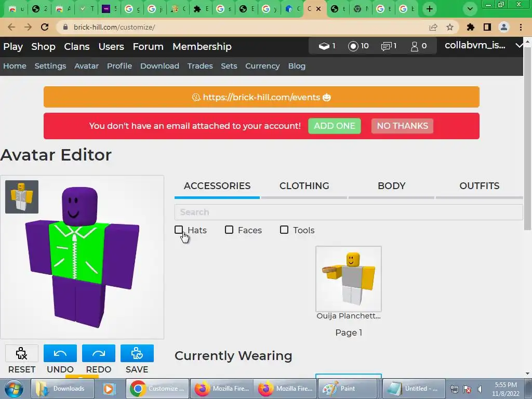Go to Home in the sub navigation
Viewport: 532px width, 399px height.
pos(15,66)
